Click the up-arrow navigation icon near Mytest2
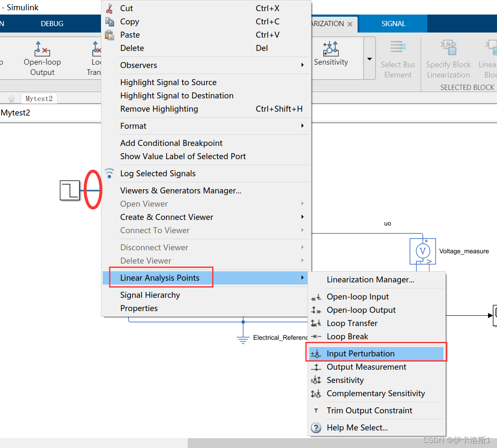Viewport: 497px width, 448px height. click(x=12, y=98)
